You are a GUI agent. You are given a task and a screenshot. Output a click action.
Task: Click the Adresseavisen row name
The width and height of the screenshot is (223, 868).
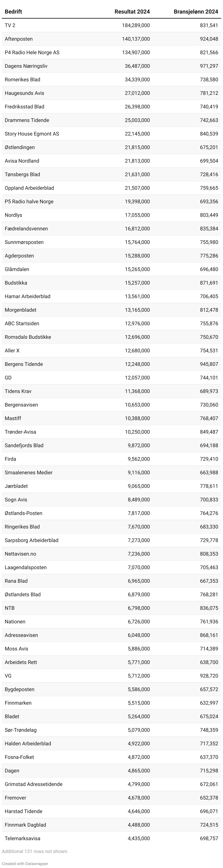coord(21,635)
